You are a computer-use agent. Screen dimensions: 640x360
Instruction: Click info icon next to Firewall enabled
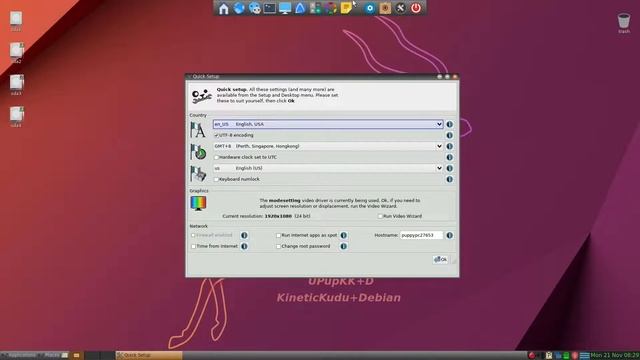pos(244,235)
